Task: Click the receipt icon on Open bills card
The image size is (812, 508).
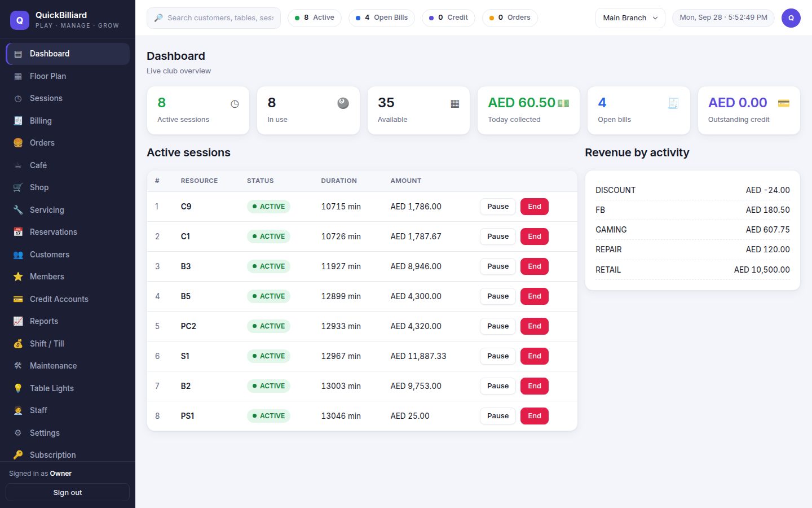Action: pyautogui.click(x=673, y=103)
